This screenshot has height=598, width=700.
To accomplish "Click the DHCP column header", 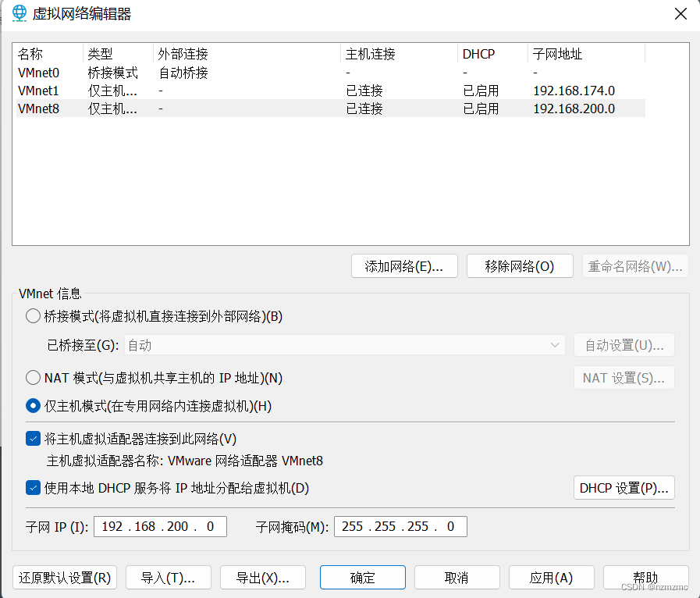I will pyautogui.click(x=493, y=54).
